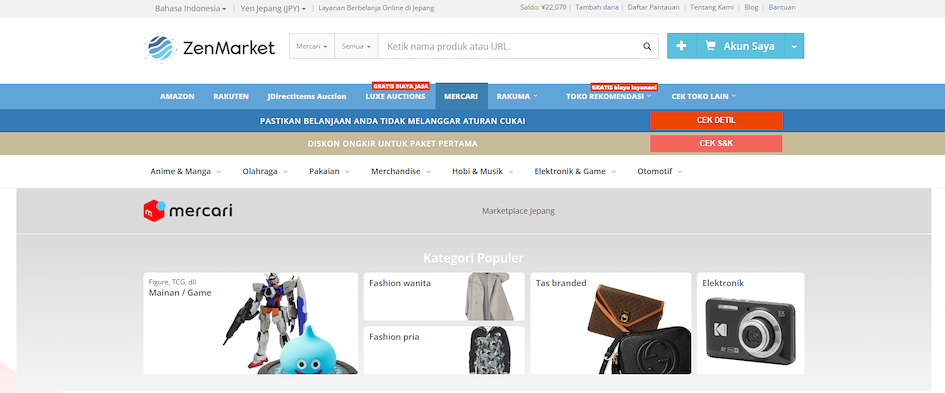The width and height of the screenshot is (945, 393).
Task: Click the Kategori Populer heading
Action: 474,258
